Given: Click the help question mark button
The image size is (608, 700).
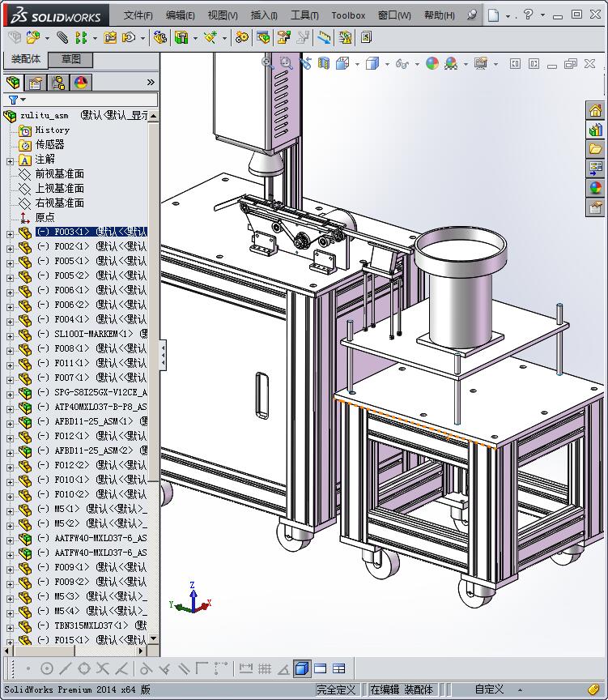Looking at the screenshot, I should point(528,15).
